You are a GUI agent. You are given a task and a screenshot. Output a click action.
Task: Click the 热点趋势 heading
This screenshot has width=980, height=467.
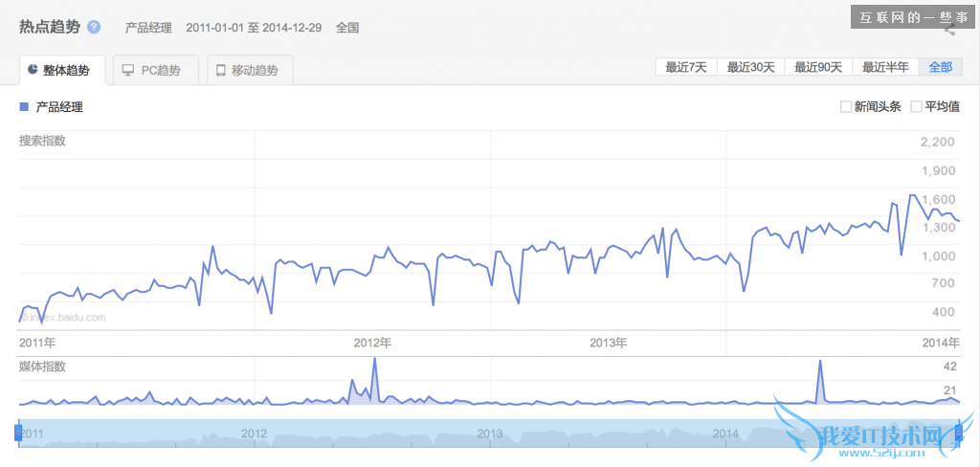coord(50,26)
